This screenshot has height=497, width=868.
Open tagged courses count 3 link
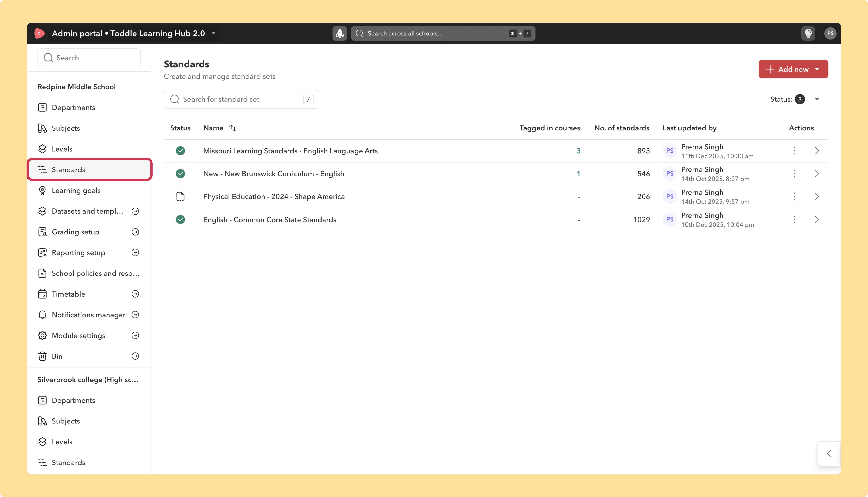tap(578, 151)
